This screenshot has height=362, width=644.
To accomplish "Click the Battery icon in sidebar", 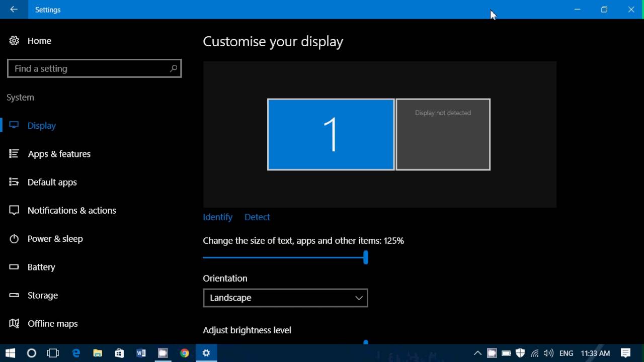I will [14, 267].
